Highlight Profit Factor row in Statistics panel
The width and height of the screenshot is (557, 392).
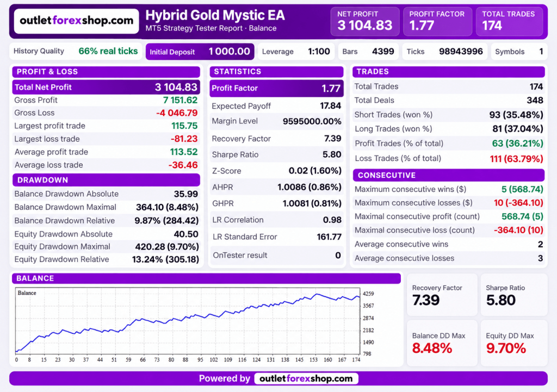(277, 88)
